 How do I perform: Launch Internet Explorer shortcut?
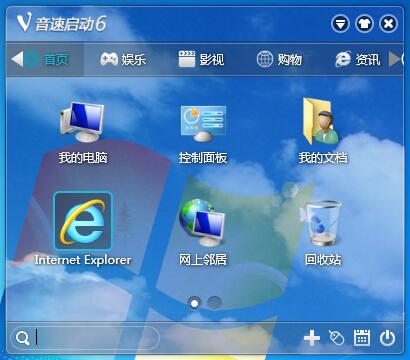pyautogui.click(x=83, y=221)
